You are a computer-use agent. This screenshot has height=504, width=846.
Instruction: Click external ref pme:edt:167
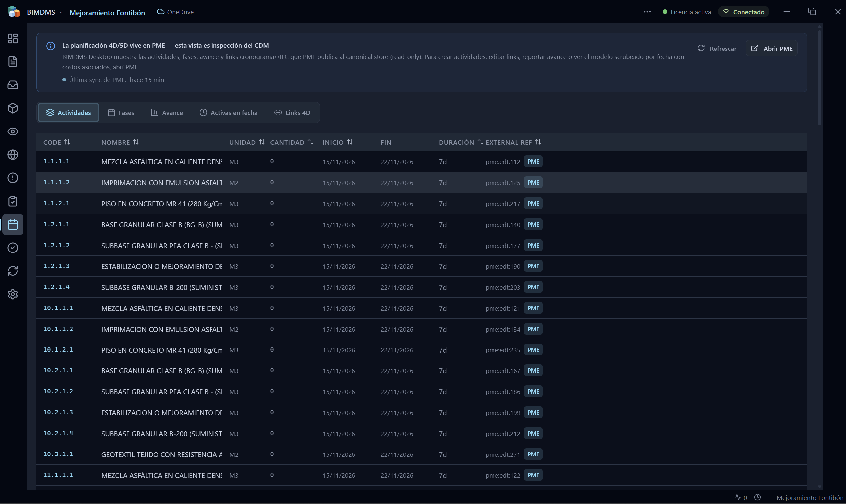pos(503,371)
